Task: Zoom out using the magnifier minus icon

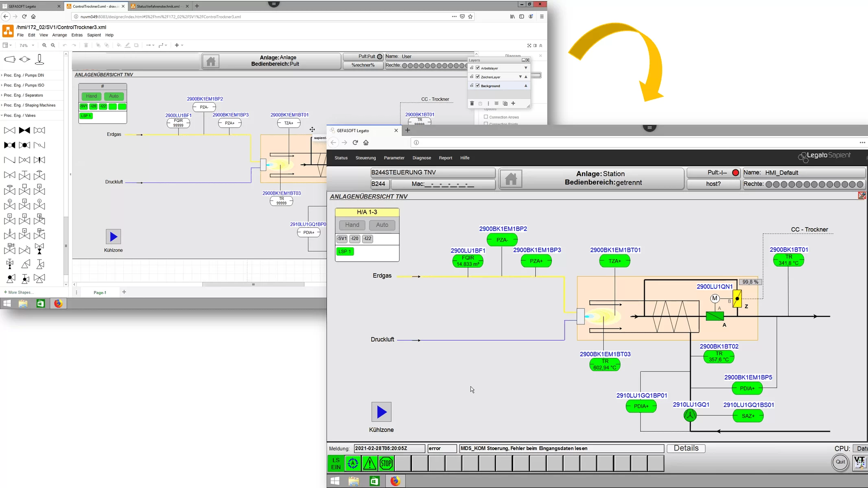Action: click(53, 45)
